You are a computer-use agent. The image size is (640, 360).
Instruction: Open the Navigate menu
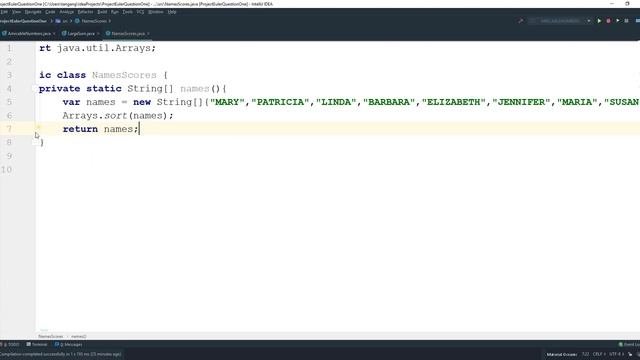pos(33,12)
